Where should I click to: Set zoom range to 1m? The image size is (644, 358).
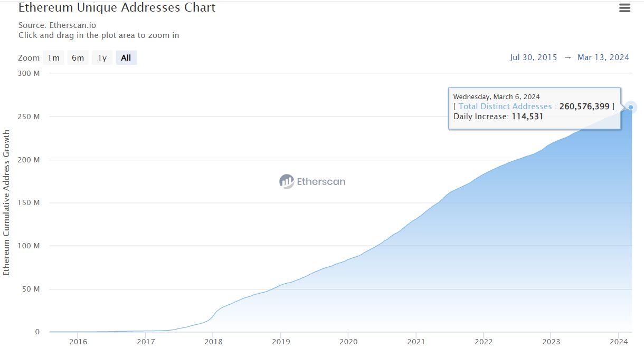tap(53, 57)
